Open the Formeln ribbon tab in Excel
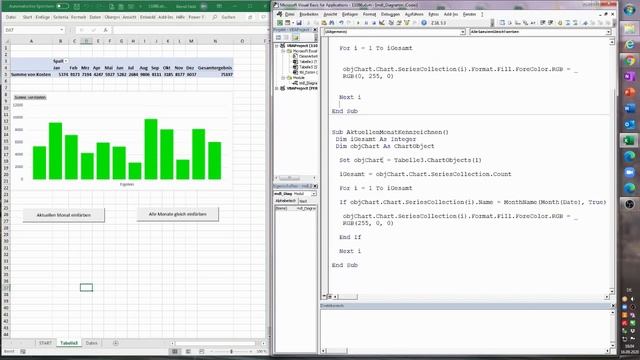This screenshot has height=360, width=640. 78,17
